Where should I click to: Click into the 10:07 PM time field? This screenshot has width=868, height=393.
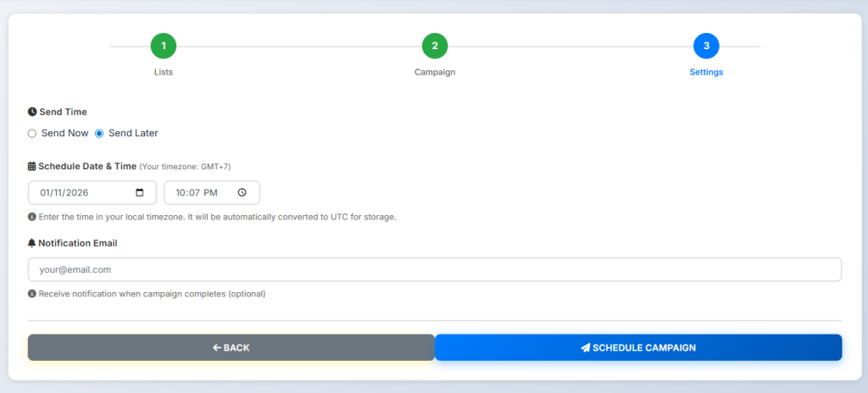(199, 192)
